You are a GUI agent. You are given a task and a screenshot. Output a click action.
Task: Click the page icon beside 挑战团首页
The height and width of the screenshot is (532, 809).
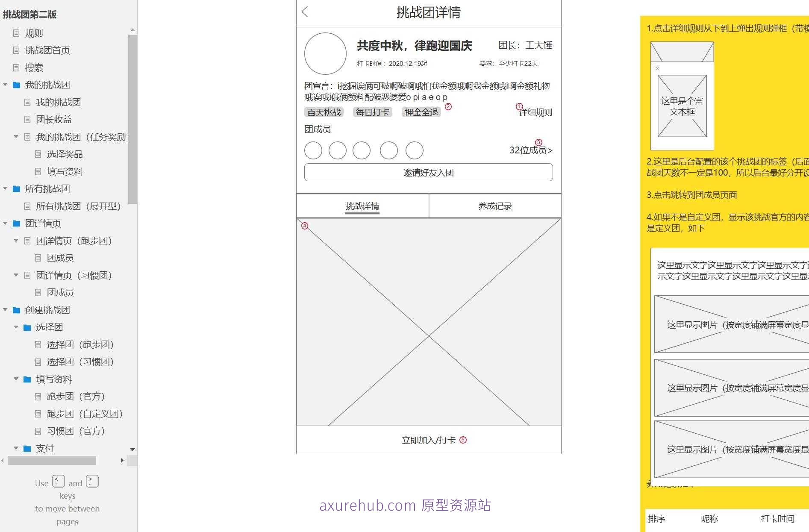[16, 50]
